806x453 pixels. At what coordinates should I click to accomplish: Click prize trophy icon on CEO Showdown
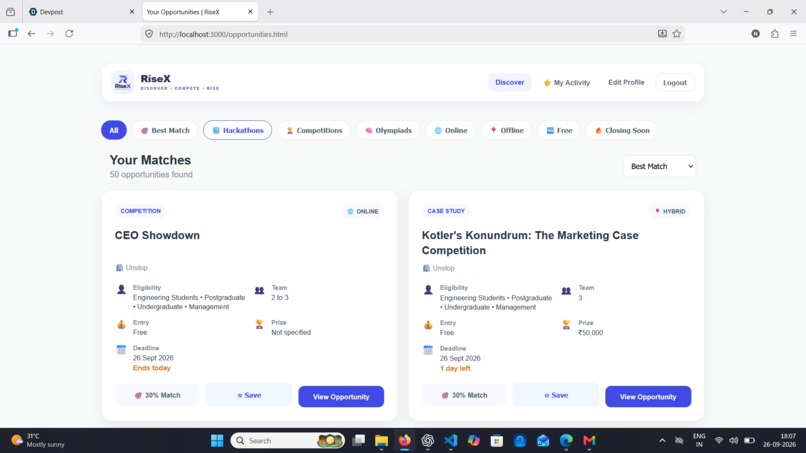coord(259,324)
